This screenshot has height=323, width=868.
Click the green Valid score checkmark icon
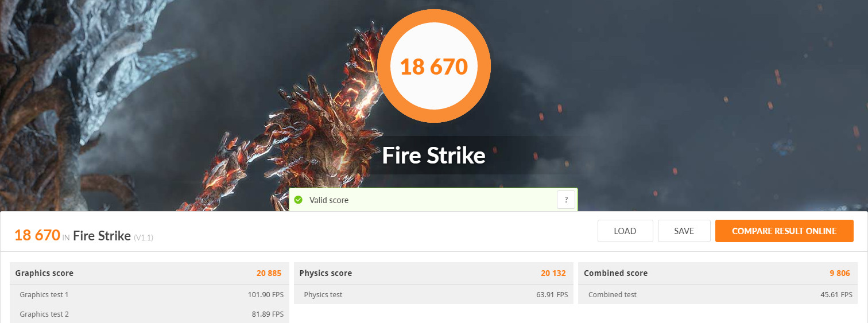click(x=298, y=200)
